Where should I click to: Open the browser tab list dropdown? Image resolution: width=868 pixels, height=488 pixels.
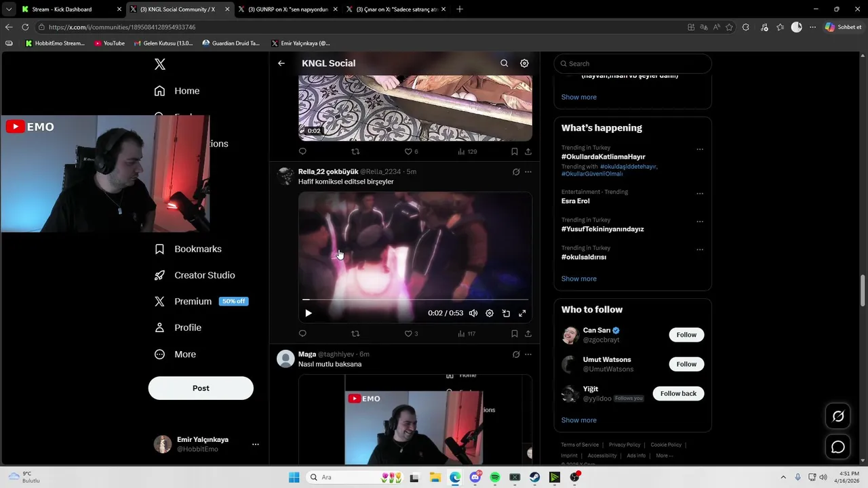[9, 9]
